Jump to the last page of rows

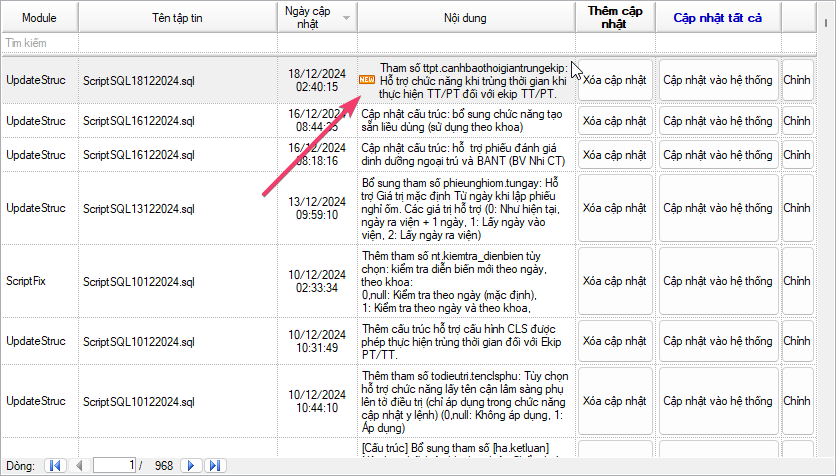[x=215, y=465]
